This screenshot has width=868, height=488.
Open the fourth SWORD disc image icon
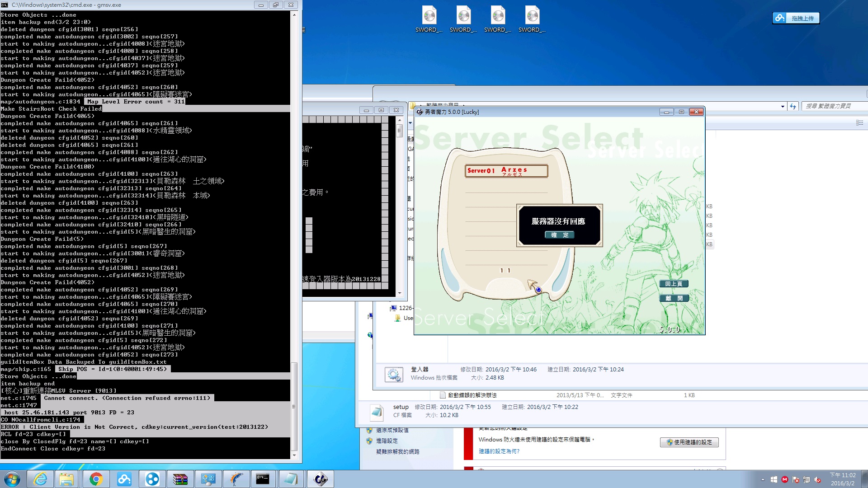coord(532,19)
